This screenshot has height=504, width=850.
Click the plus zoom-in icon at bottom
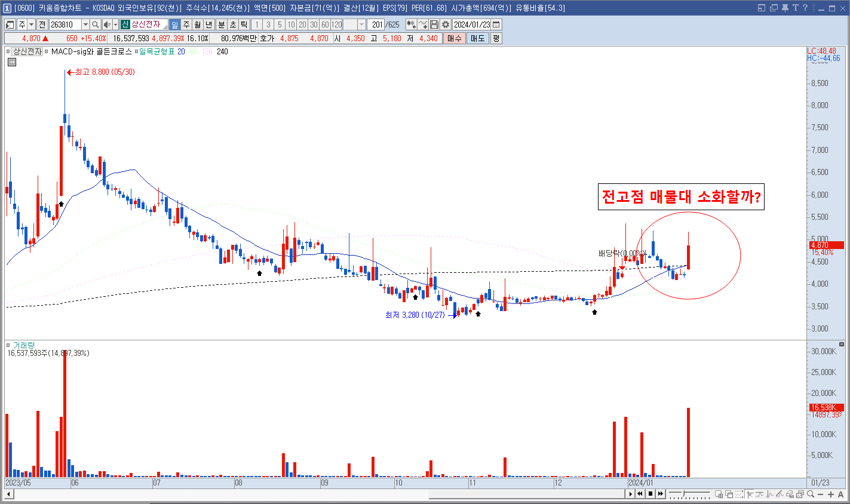click(x=831, y=494)
